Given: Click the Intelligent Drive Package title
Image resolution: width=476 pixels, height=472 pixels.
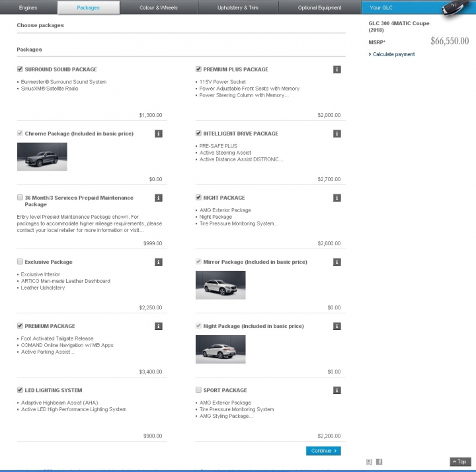Looking at the screenshot, I should click(x=241, y=134).
